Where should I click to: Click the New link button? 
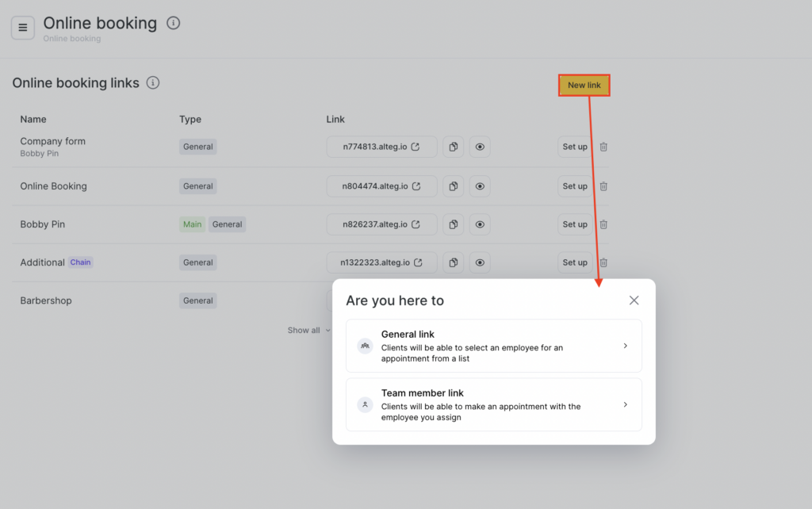click(x=584, y=85)
